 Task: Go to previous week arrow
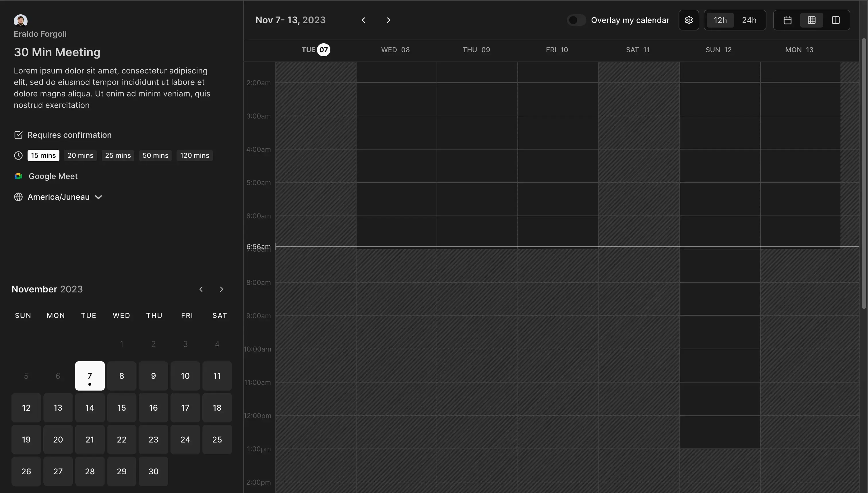coord(363,20)
